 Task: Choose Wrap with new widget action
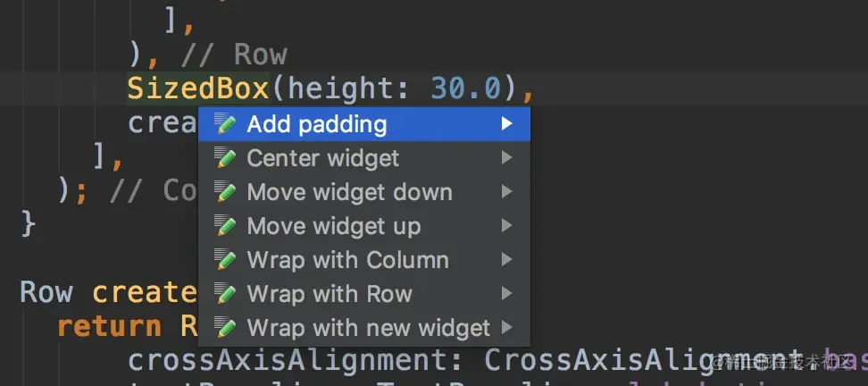pos(368,328)
